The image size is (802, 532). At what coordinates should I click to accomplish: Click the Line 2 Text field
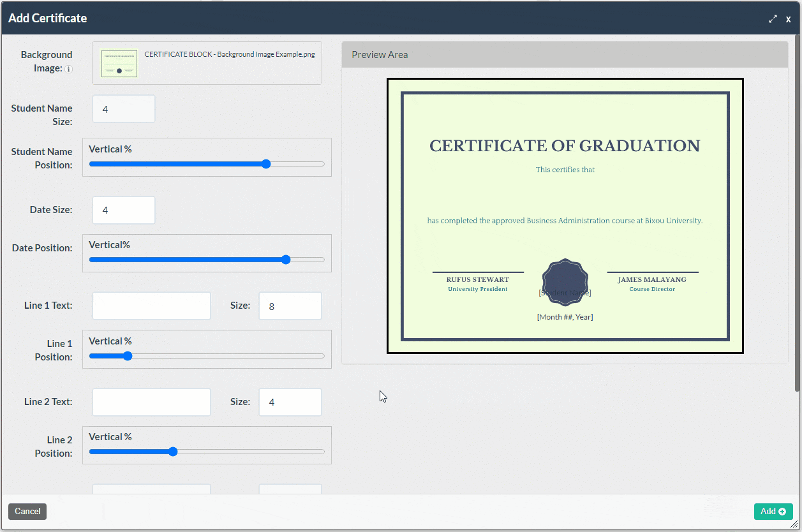(151, 402)
